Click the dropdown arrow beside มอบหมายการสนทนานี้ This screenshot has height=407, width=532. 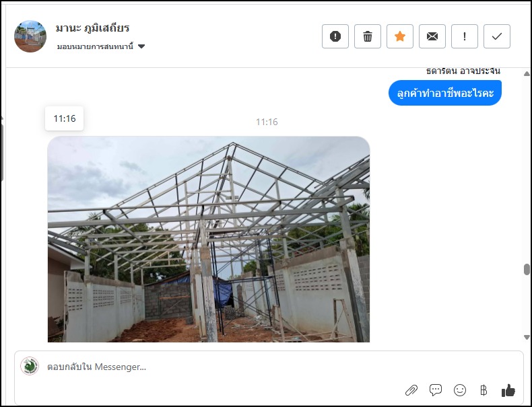click(x=141, y=46)
